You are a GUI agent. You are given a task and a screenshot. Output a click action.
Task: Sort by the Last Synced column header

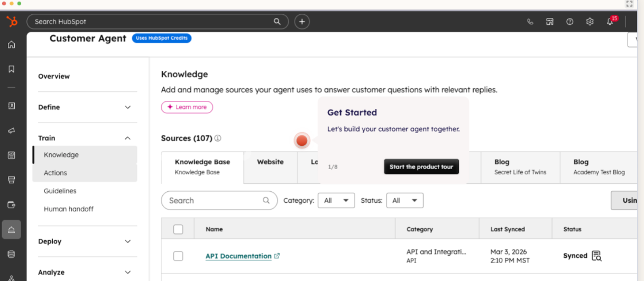coord(508,229)
